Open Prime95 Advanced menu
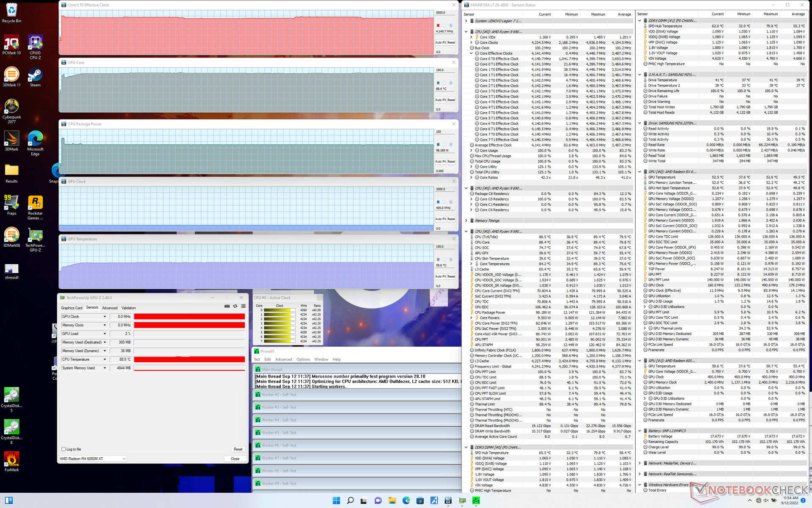This screenshot has height=508, width=812. click(x=283, y=359)
